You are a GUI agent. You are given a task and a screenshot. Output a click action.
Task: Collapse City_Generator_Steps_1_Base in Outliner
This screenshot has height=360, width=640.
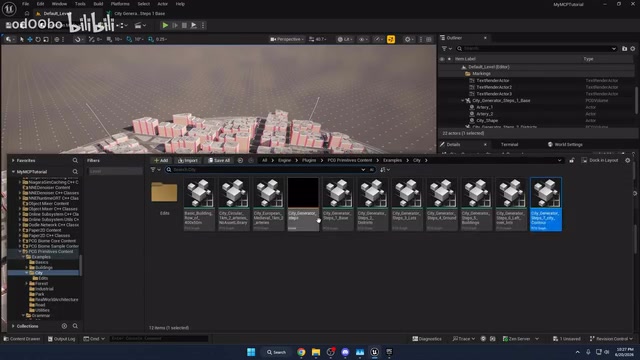(463, 100)
